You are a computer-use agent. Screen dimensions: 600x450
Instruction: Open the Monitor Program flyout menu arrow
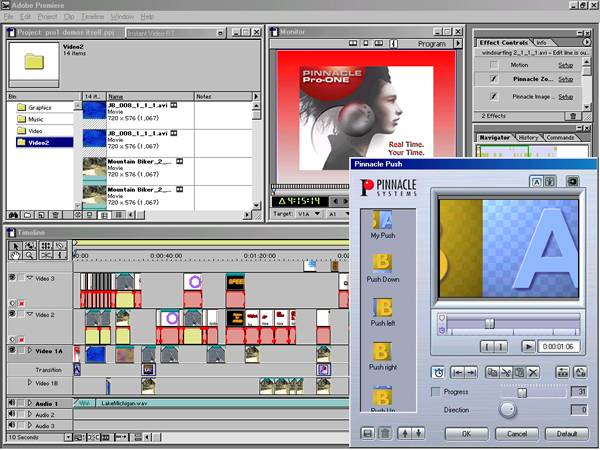coord(458,44)
